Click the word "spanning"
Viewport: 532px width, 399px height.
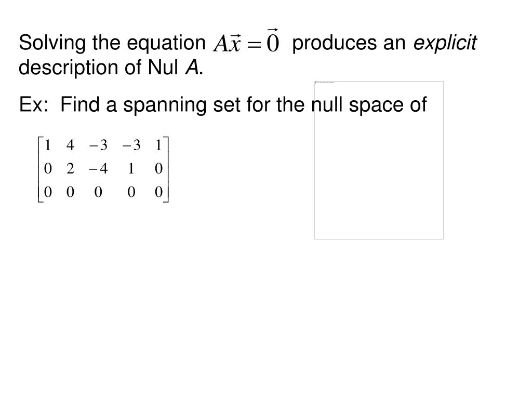(165, 105)
